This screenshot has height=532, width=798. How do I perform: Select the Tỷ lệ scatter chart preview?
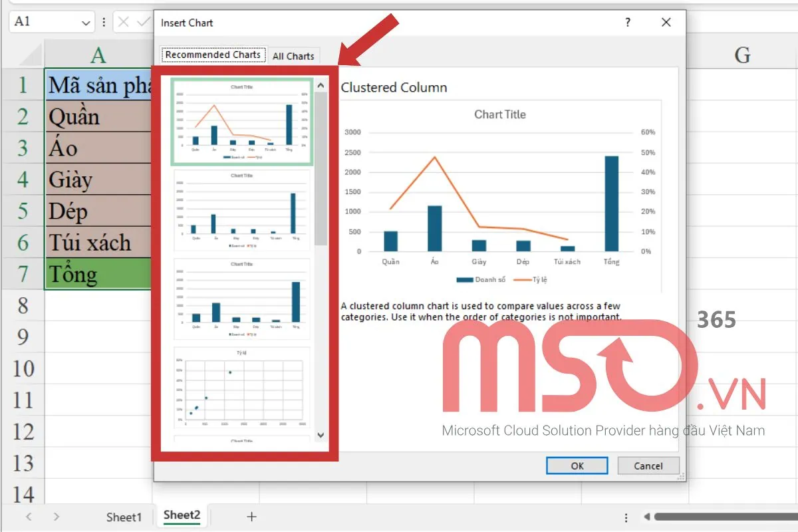click(241, 386)
